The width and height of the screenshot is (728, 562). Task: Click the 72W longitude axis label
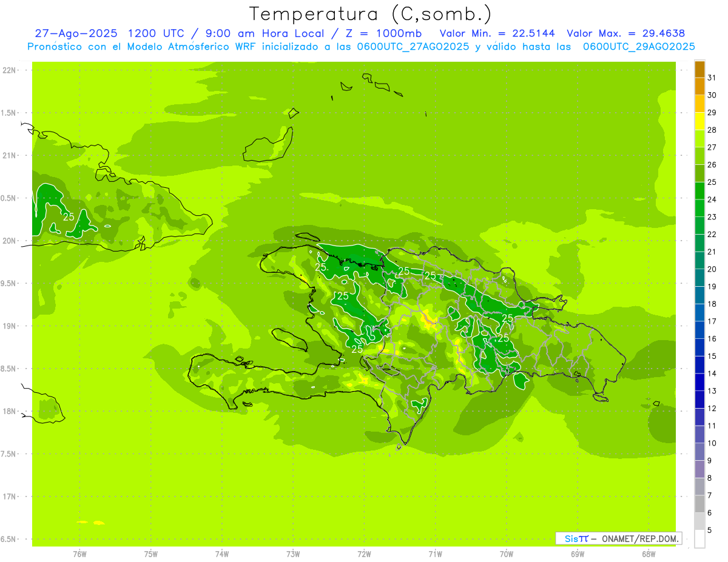pyautogui.click(x=364, y=554)
